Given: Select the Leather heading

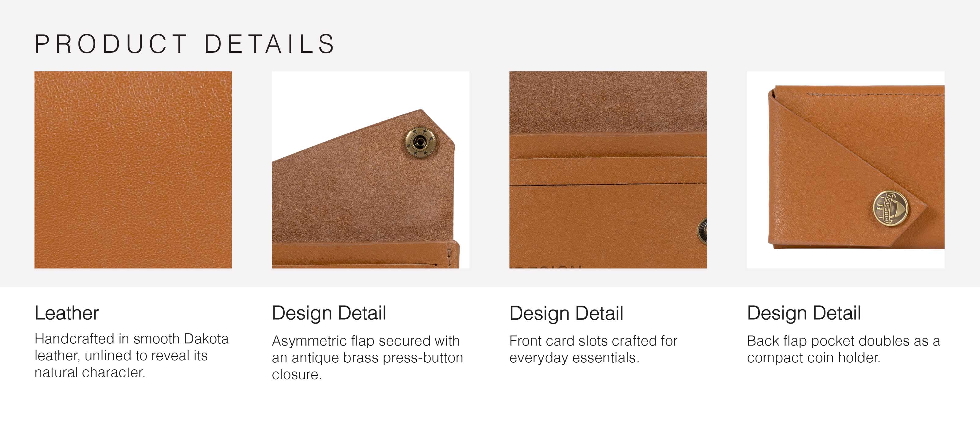Looking at the screenshot, I should [67, 313].
